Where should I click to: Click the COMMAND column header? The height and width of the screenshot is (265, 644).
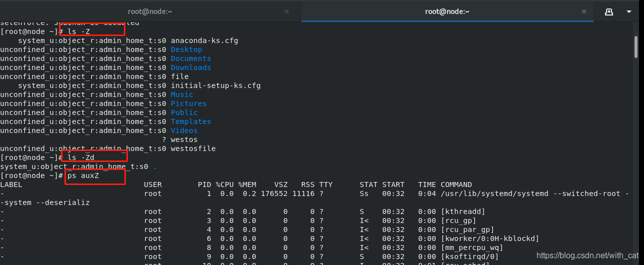click(x=456, y=184)
